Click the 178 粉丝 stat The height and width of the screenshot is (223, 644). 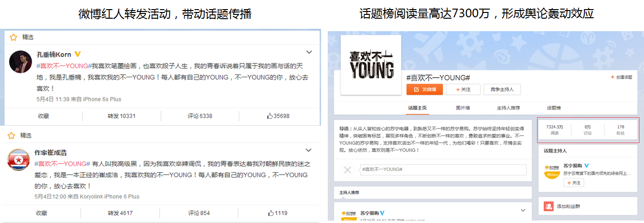pyautogui.click(x=620, y=130)
